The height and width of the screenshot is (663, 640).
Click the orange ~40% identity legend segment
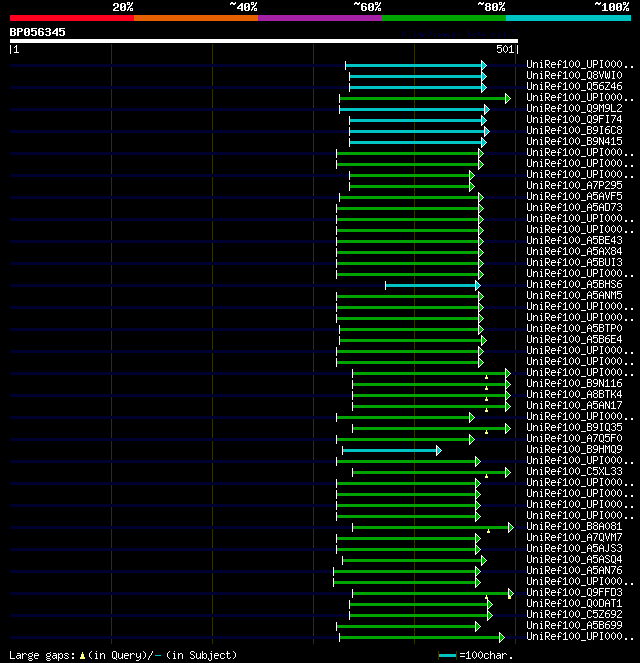click(x=196, y=18)
